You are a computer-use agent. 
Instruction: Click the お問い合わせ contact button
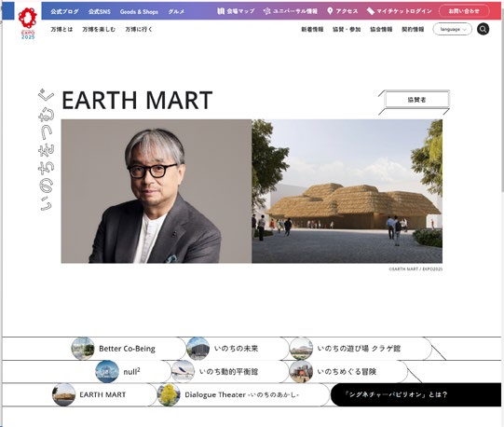464,11
